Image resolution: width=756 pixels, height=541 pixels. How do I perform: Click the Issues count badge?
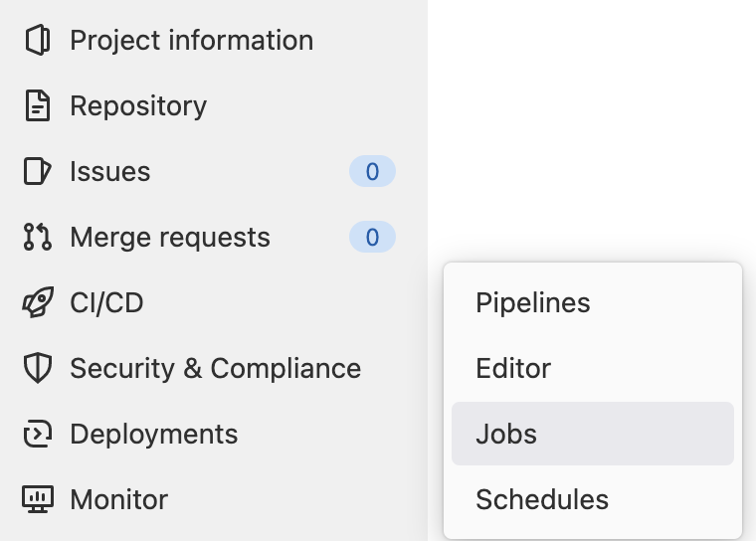(372, 172)
